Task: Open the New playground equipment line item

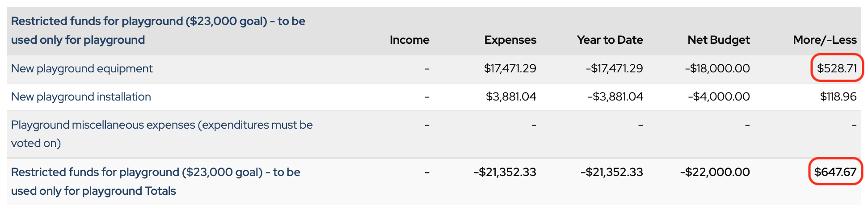Action: (x=82, y=68)
